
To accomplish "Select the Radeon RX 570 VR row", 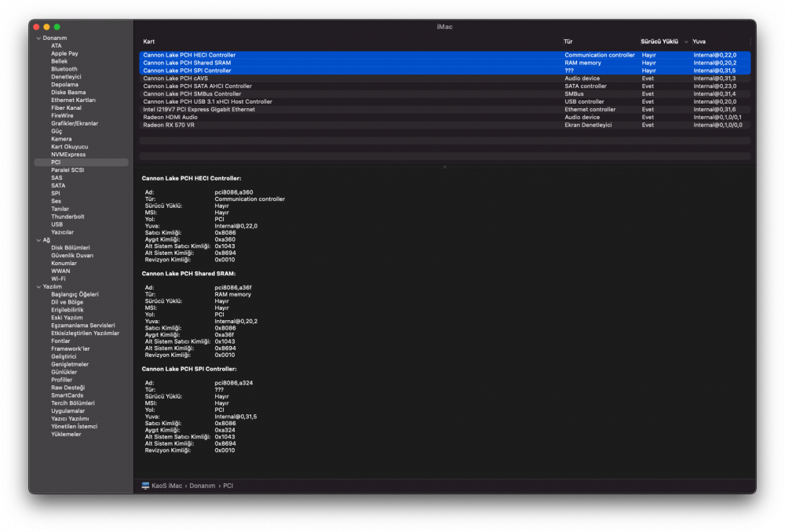I will click(444, 125).
